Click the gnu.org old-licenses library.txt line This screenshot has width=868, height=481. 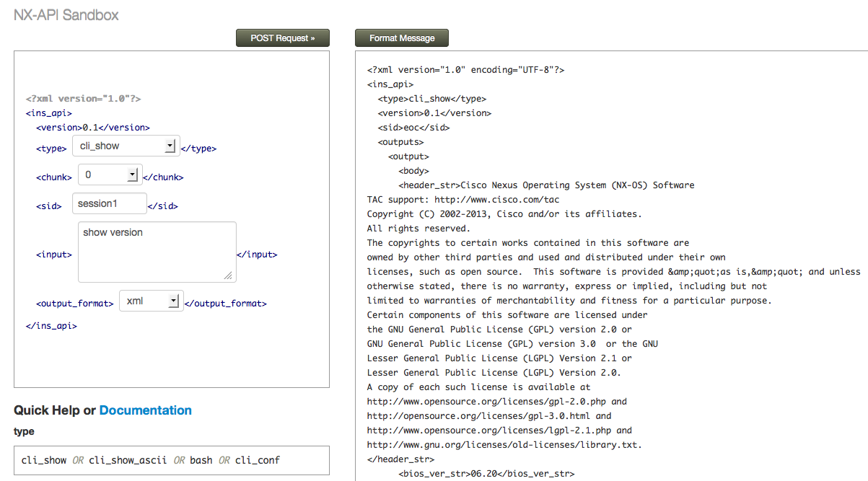pos(504,445)
